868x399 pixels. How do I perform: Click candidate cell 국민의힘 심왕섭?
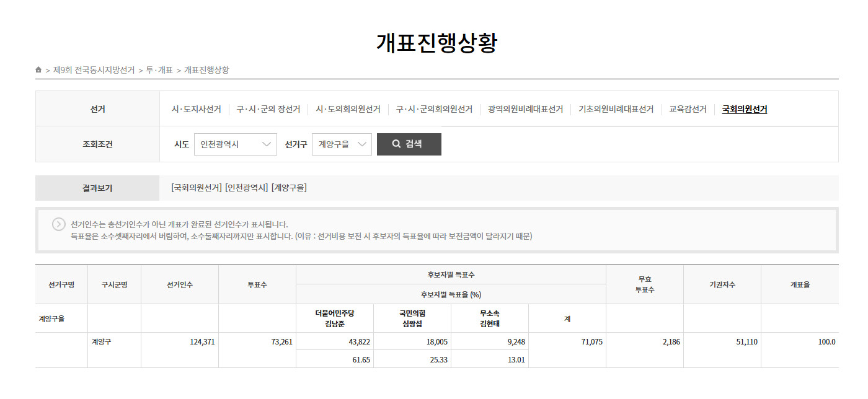412,318
